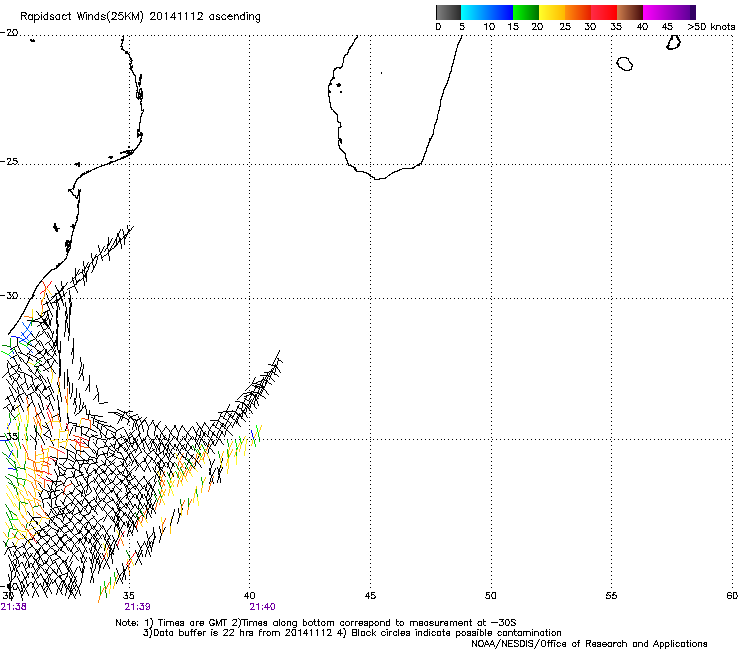This screenshot has height=650, width=740.
Task: Click the brown 35-40 knots color band
Action: (x=630, y=12)
